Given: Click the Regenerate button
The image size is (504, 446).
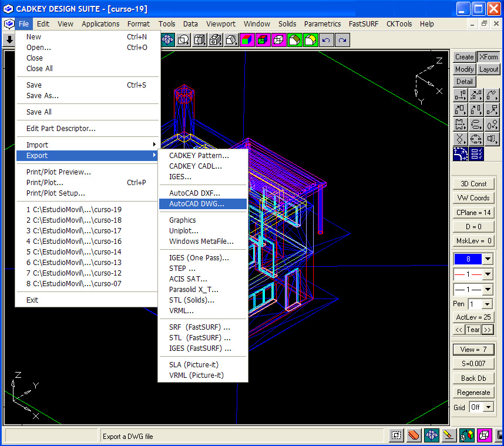Looking at the screenshot, I should click(473, 393).
